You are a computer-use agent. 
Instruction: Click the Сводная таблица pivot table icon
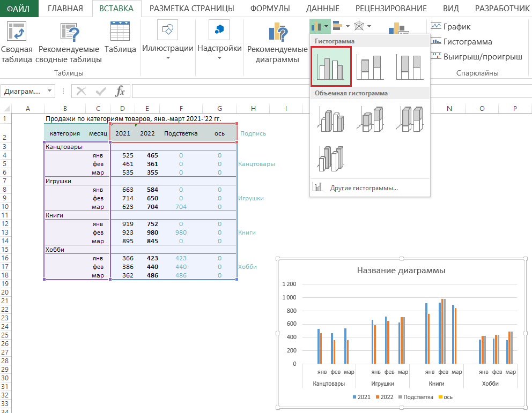(17, 32)
